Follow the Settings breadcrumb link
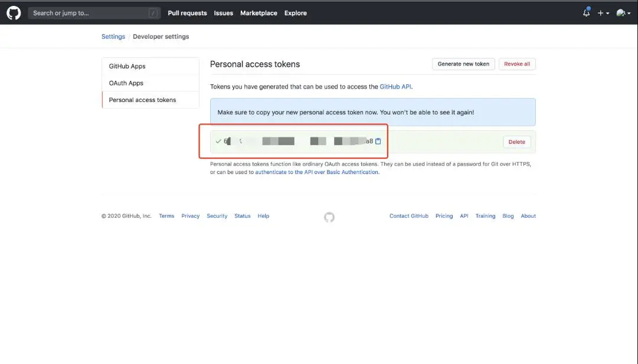The width and height of the screenshot is (638, 364). tap(113, 37)
